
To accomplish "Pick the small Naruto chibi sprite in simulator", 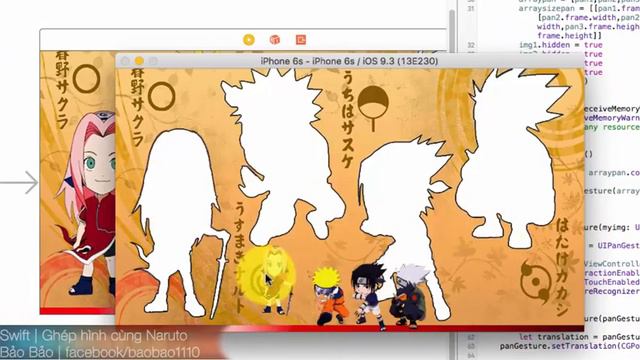I will point(329,296).
